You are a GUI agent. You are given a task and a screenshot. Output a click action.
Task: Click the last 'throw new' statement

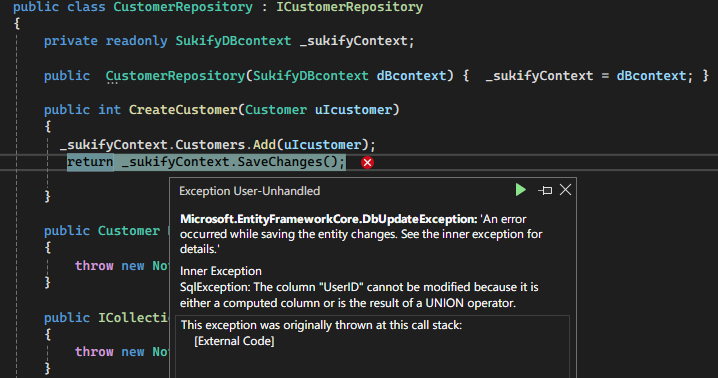click(109, 352)
